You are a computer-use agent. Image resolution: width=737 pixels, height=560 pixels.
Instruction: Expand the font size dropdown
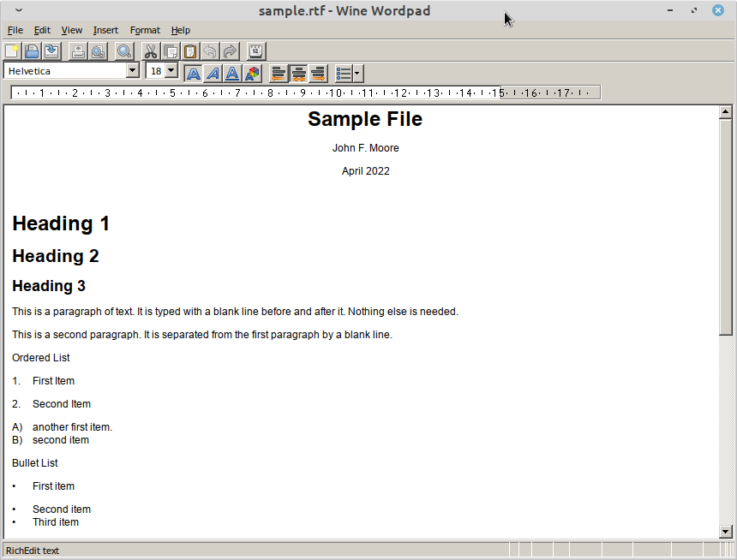(171, 71)
